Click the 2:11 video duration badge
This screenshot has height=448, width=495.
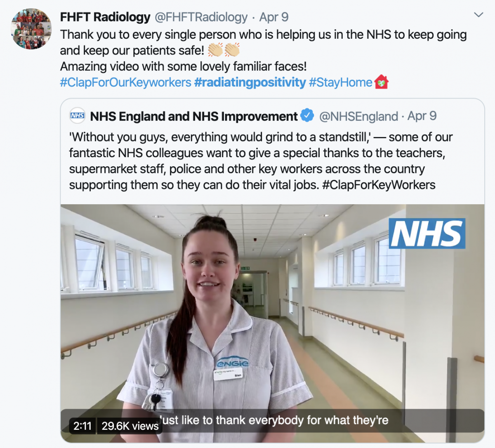coord(82,426)
